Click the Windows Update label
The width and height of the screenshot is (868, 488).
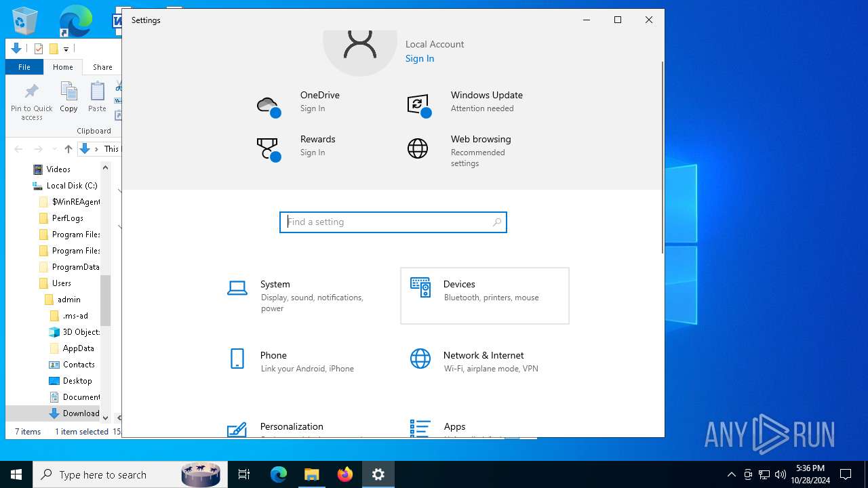point(487,95)
